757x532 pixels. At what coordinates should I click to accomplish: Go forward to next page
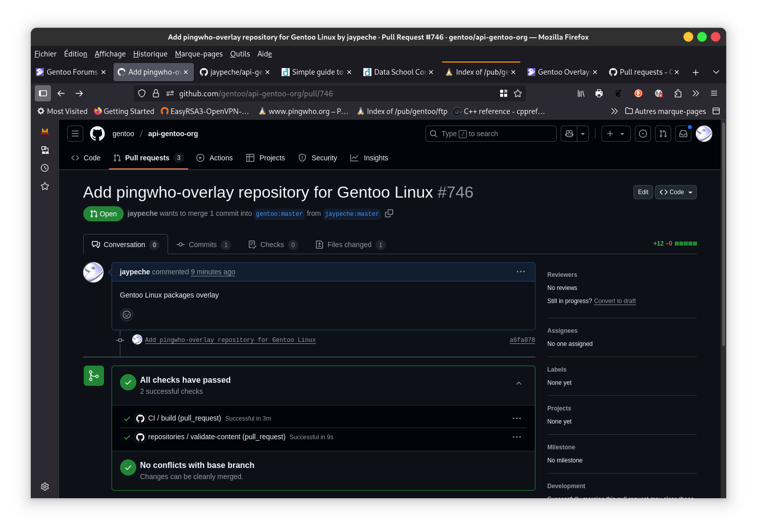pyautogui.click(x=79, y=93)
